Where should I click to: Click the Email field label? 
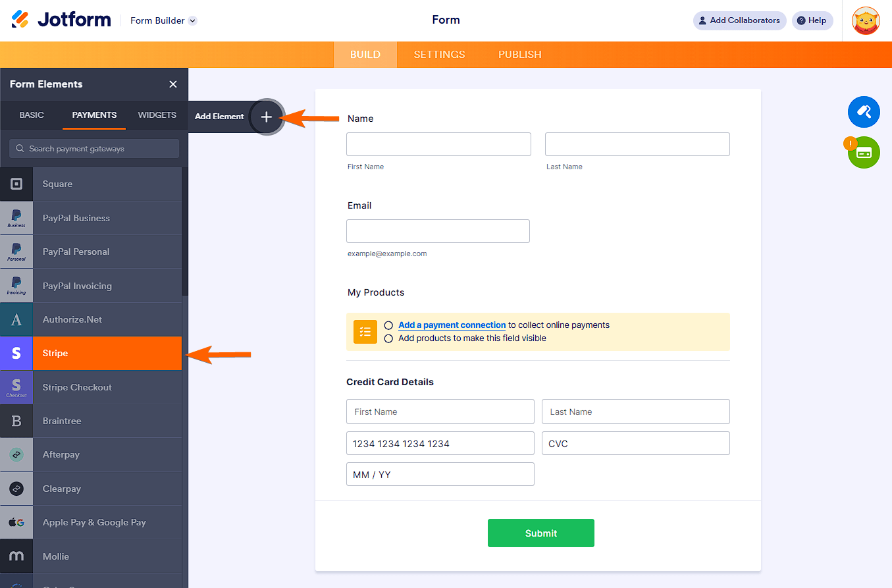[359, 205]
